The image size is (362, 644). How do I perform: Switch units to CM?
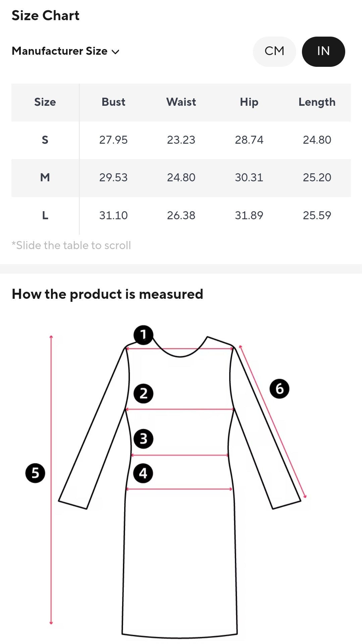point(274,51)
